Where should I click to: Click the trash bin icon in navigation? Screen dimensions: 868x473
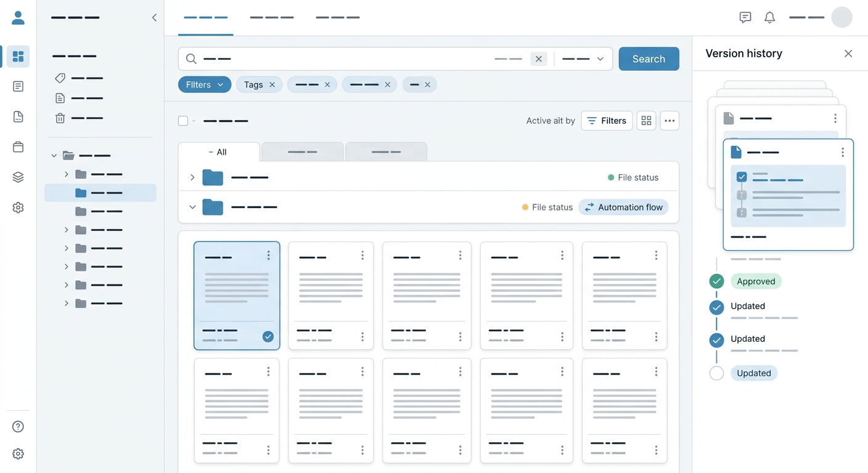[60, 118]
